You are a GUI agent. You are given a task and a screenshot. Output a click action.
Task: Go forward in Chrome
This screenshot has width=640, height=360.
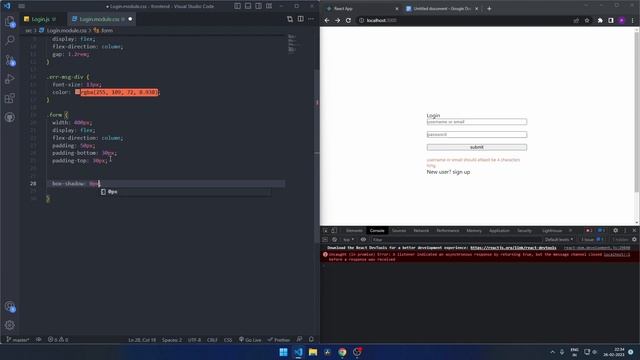point(338,20)
